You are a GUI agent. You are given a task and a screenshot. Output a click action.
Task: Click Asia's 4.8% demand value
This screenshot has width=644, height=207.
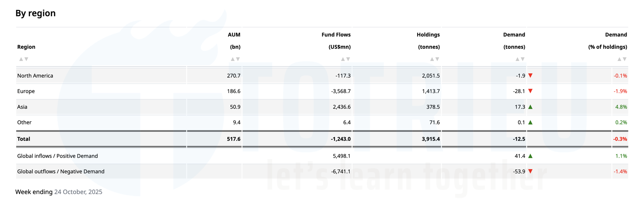coord(621,107)
